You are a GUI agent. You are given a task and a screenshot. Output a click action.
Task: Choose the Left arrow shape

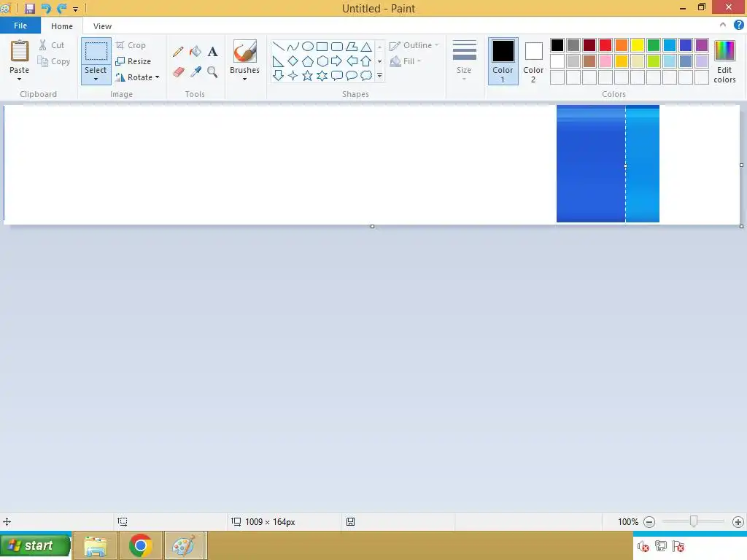[352, 61]
